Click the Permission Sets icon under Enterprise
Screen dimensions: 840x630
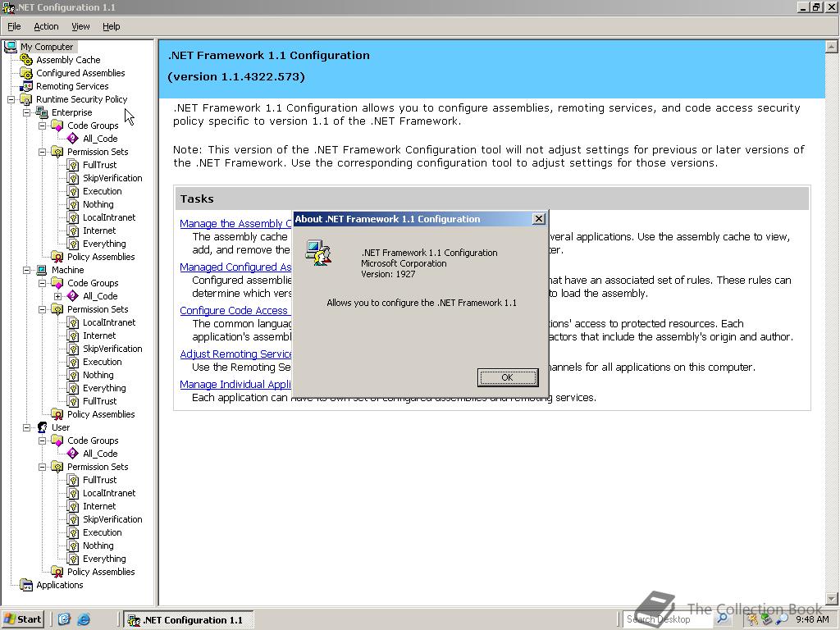[x=57, y=152]
